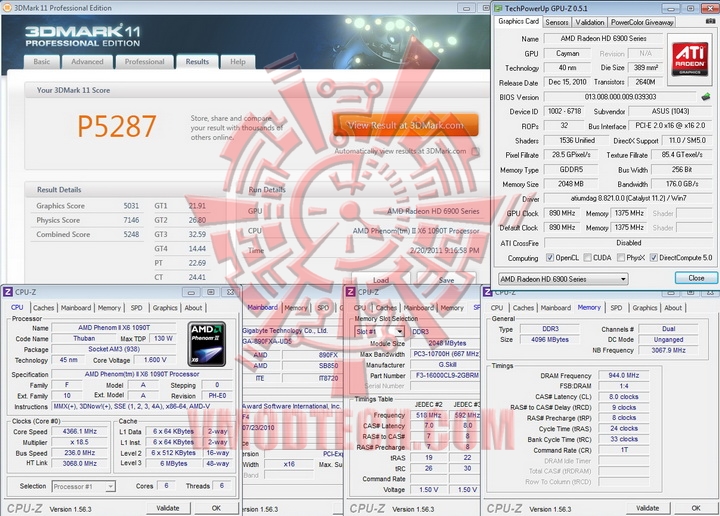
Task: Click the 3DMark 11 title bar icon
Action: [7, 8]
